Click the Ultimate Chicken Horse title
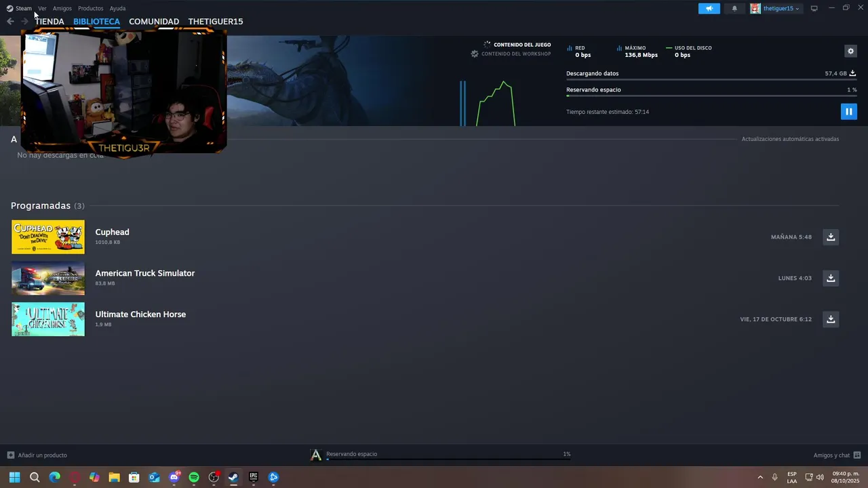Image resolution: width=868 pixels, height=488 pixels. click(140, 314)
